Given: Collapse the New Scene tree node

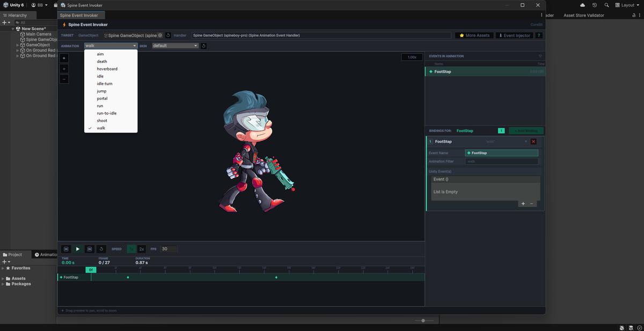Looking at the screenshot, I should click(x=13, y=29).
